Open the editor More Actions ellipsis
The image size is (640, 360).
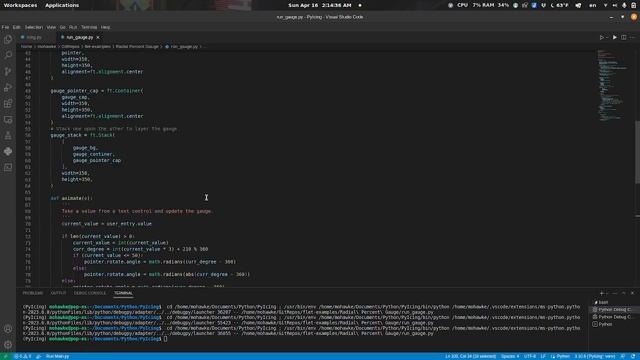tap(632, 37)
